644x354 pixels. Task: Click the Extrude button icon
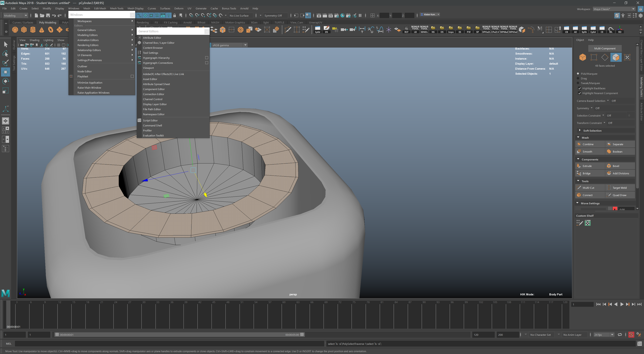click(x=579, y=166)
